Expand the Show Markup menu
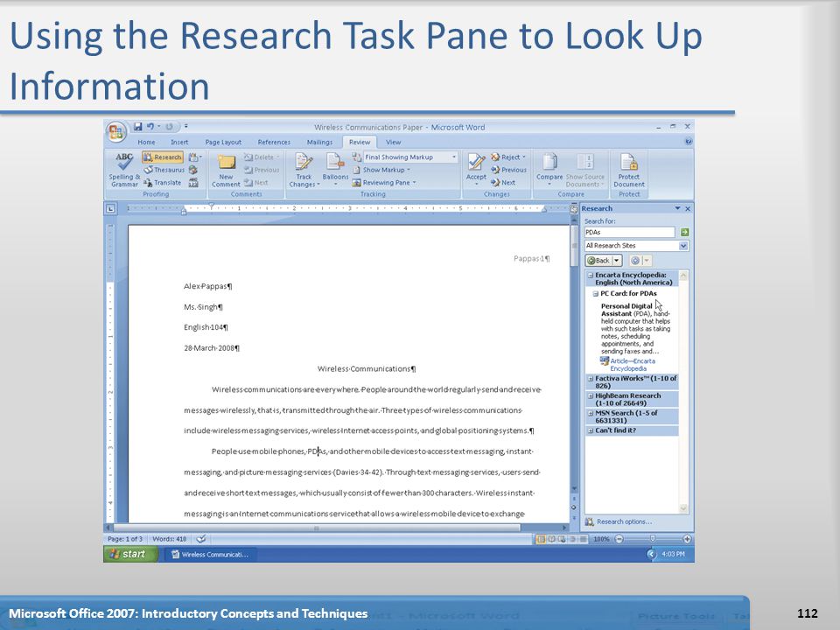Viewport: 840px width, 630px height. coord(381,170)
